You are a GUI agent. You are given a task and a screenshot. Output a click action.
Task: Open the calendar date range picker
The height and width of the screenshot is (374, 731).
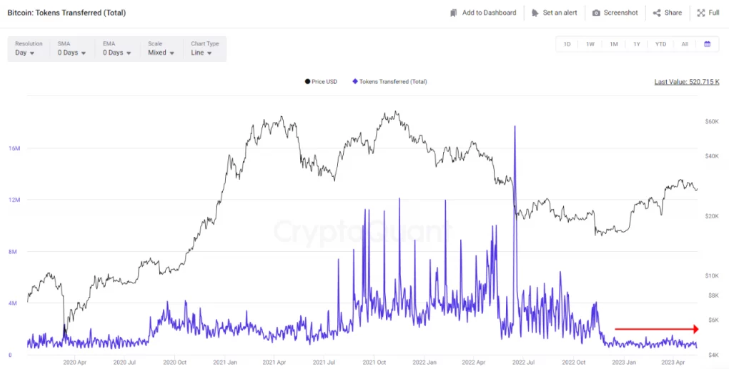click(707, 44)
